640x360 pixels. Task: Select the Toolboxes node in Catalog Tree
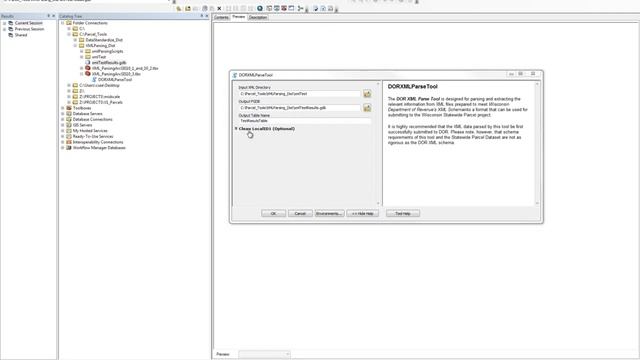tap(82, 108)
